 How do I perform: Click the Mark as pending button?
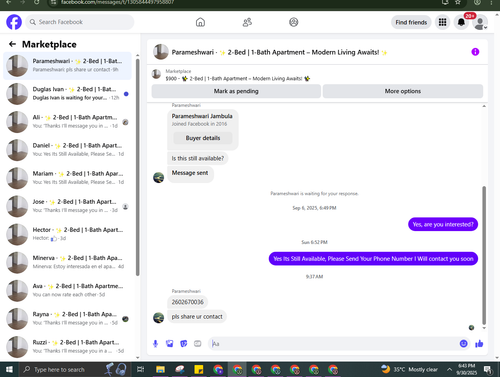pos(236,91)
